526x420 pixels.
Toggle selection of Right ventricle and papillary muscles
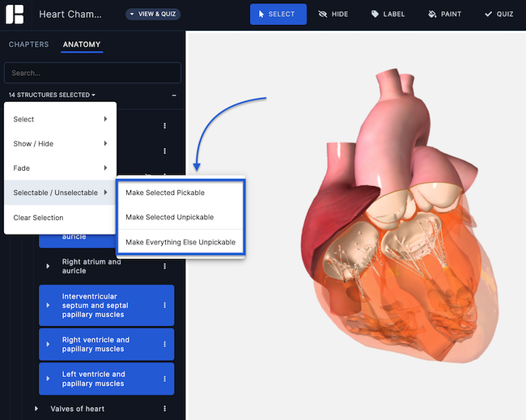95,345
